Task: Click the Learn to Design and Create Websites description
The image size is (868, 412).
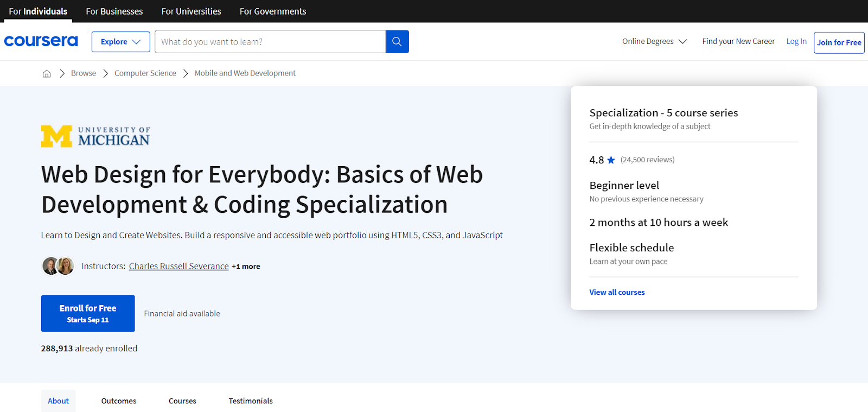Action: click(272, 235)
